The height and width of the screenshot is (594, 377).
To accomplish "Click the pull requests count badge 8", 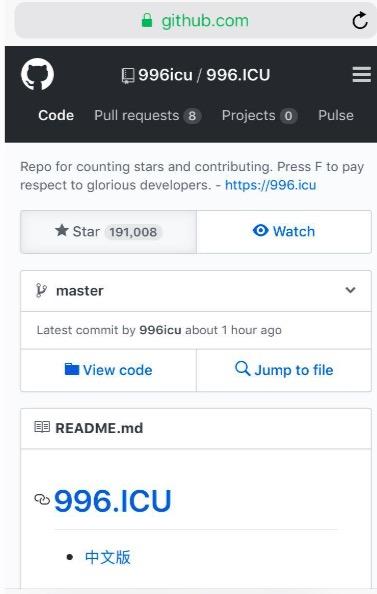I will pos(192,116).
